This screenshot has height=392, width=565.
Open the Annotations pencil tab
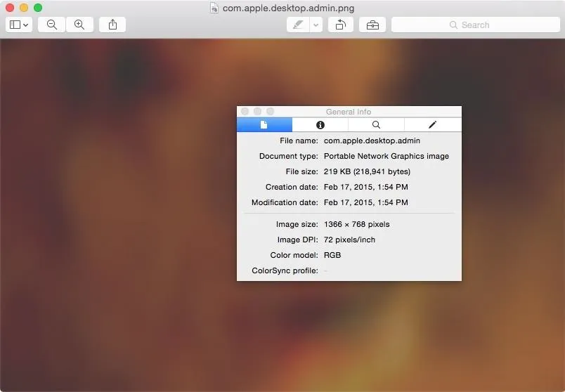433,124
